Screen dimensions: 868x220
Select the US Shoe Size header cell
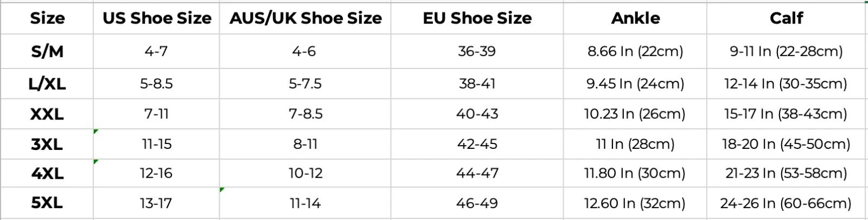pos(156,18)
